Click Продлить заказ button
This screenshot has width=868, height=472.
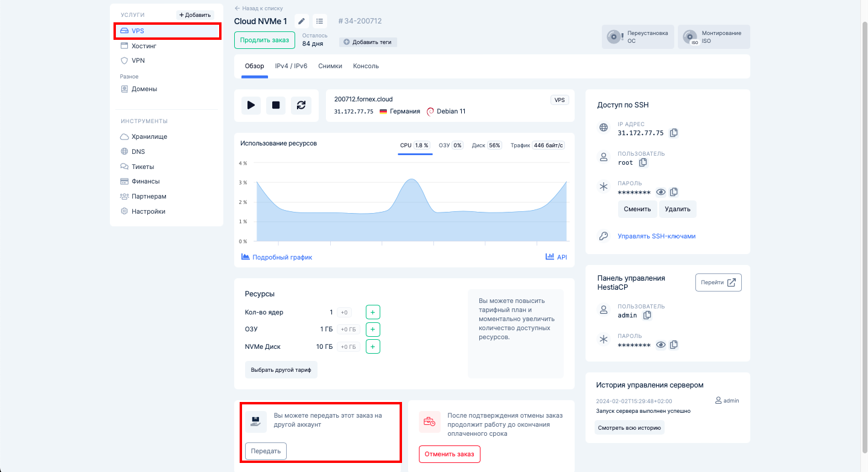pos(264,40)
